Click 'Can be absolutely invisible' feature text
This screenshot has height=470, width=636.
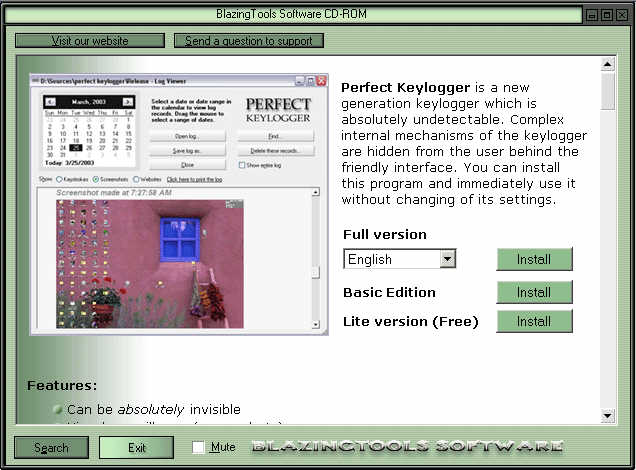point(154,410)
